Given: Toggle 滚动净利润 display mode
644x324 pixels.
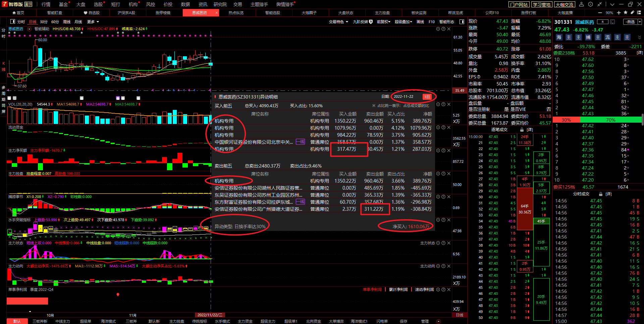Looking at the screenshot, I should [424, 289].
